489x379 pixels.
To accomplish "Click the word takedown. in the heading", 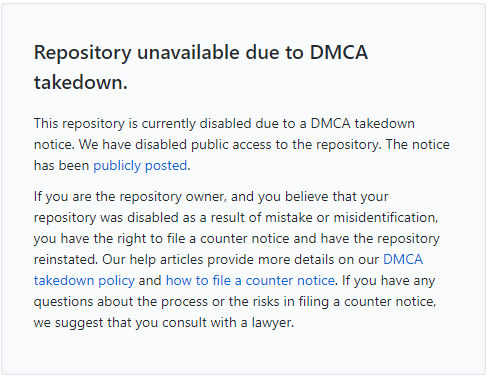I will 81,82.
